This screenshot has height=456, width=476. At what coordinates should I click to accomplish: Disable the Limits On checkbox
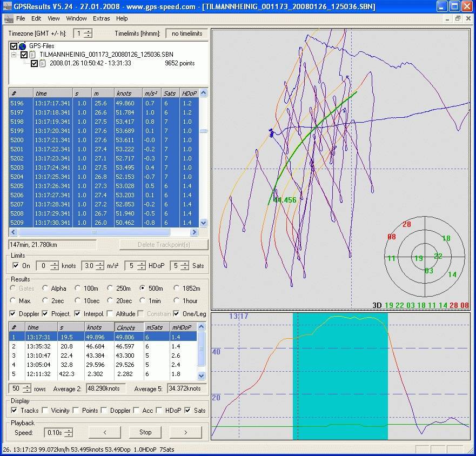[15, 266]
